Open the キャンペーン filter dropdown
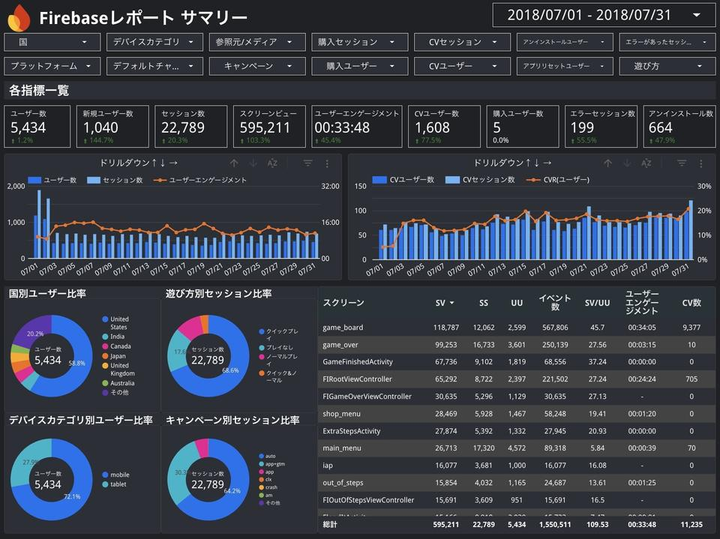The width and height of the screenshot is (720, 539). [257, 66]
